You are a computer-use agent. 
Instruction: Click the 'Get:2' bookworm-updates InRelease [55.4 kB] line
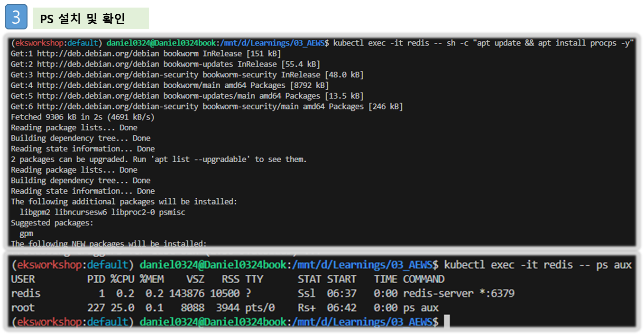[165, 64]
